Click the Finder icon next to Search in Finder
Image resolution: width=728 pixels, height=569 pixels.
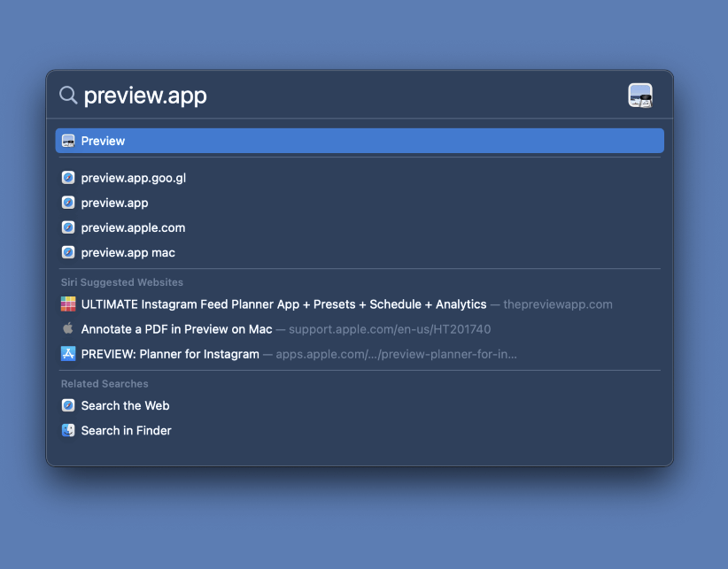point(68,430)
